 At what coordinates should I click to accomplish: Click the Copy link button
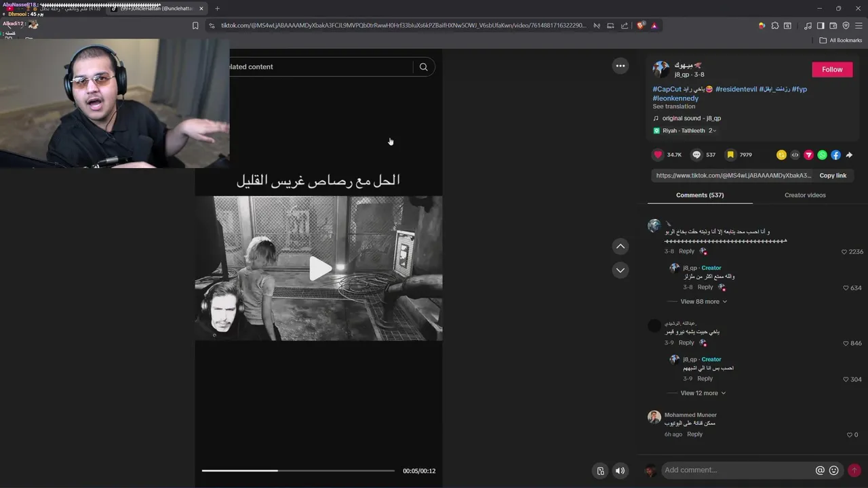833,176
